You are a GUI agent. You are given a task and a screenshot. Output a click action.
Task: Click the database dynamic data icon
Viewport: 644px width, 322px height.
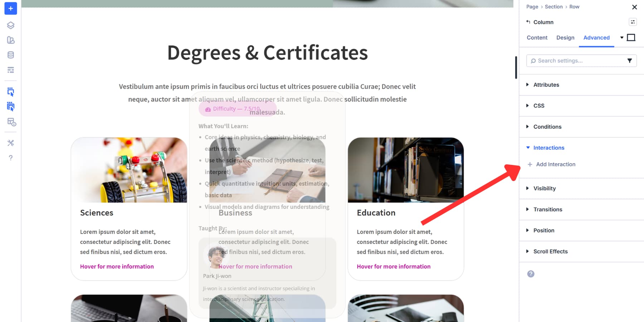10,54
